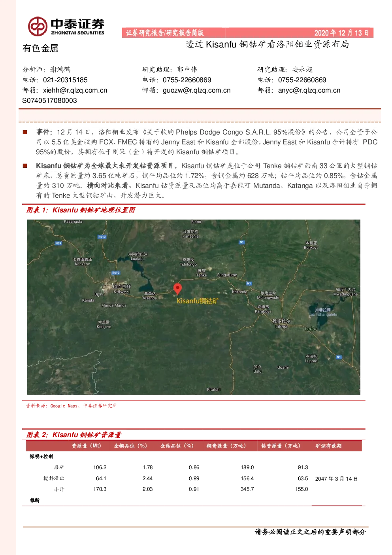Click the Mwadingusha label on map
The width and height of the screenshot is (392, 555).
coord(345,292)
